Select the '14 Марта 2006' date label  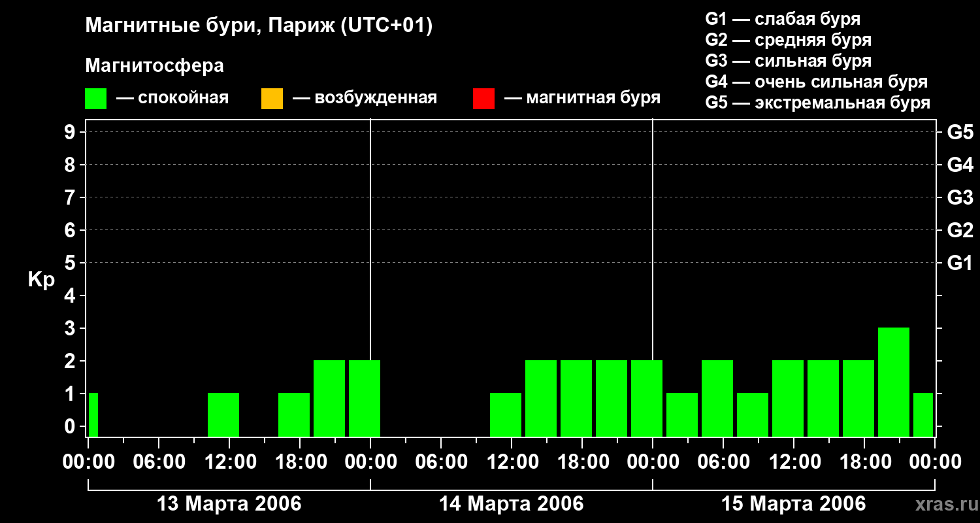point(512,503)
